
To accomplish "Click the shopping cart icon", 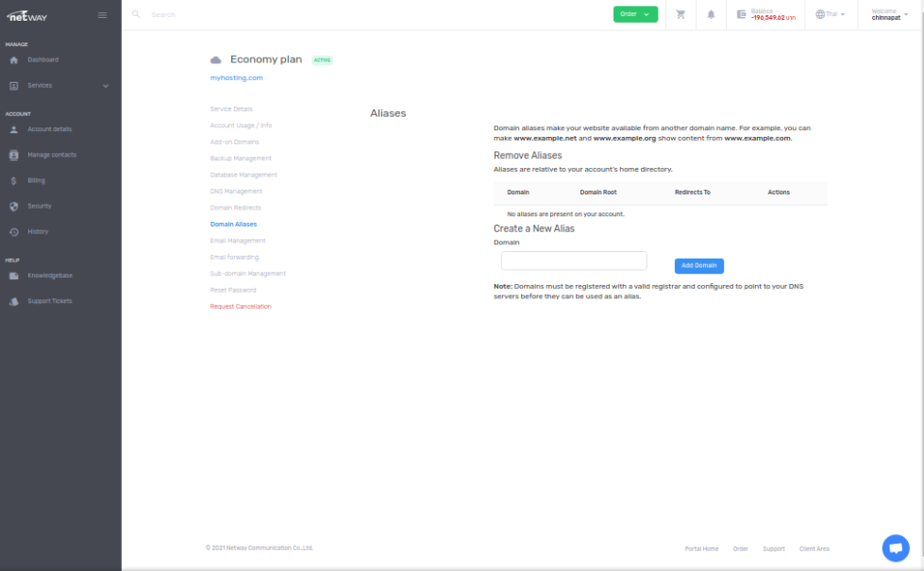I will coord(680,14).
